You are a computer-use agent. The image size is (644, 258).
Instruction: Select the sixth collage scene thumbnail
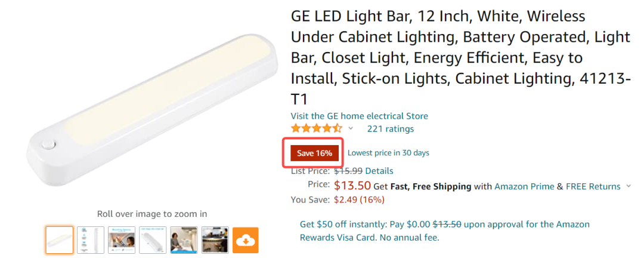(x=215, y=240)
